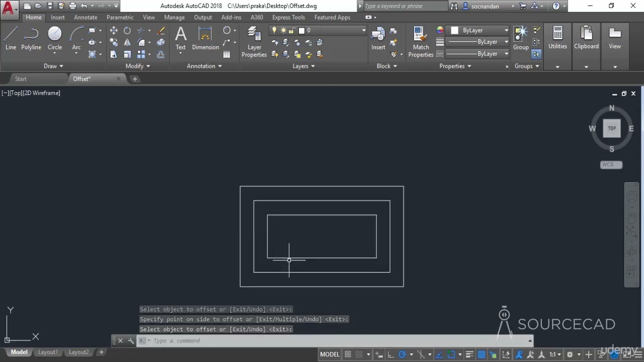Click the WCS coordinate system button
Viewport: 644px width, 362px height.
tap(611, 164)
